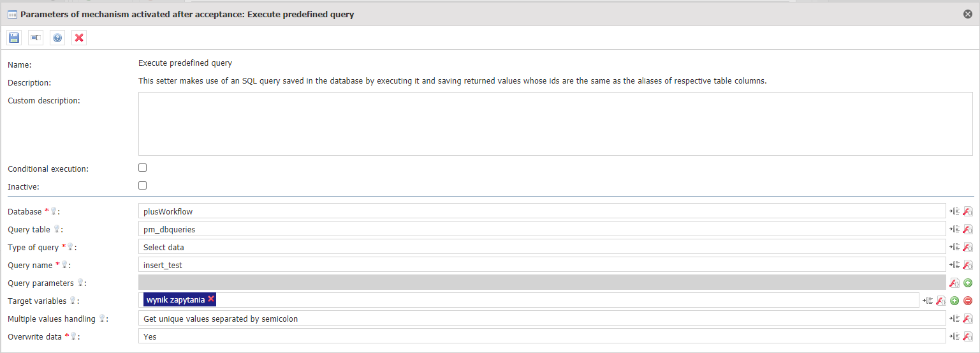The width and height of the screenshot is (980, 353).
Task: Click the variable list icon in the Query table row
Action: coord(954,229)
